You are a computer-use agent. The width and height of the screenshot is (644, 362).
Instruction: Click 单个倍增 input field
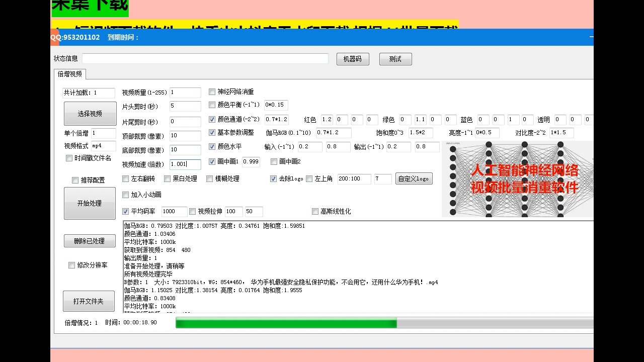(x=104, y=133)
